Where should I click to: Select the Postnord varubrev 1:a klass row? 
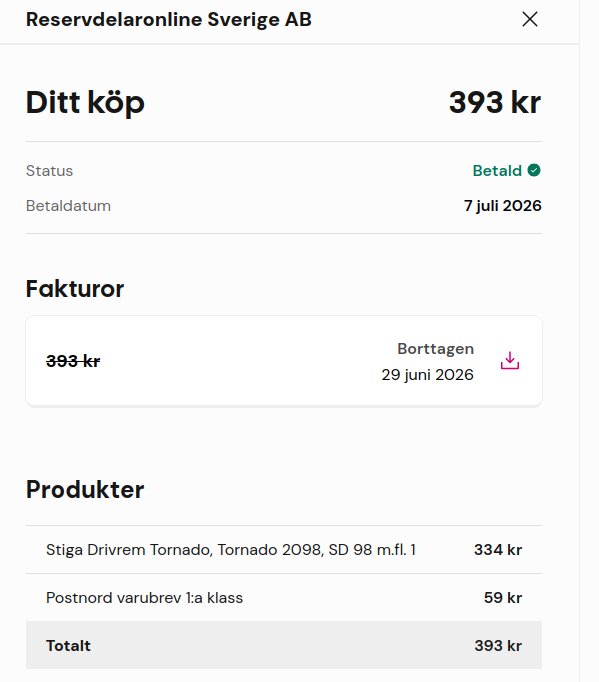[284, 598]
